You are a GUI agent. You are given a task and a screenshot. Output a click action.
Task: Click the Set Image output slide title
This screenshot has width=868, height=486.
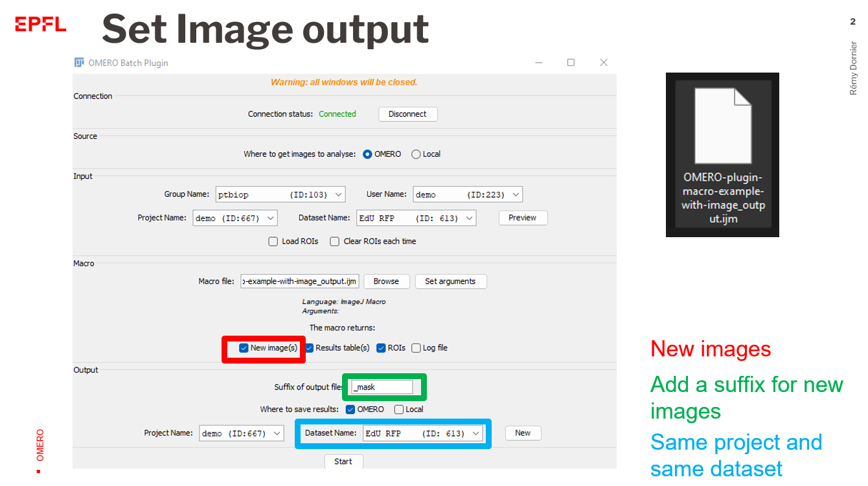[x=266, y=29]
